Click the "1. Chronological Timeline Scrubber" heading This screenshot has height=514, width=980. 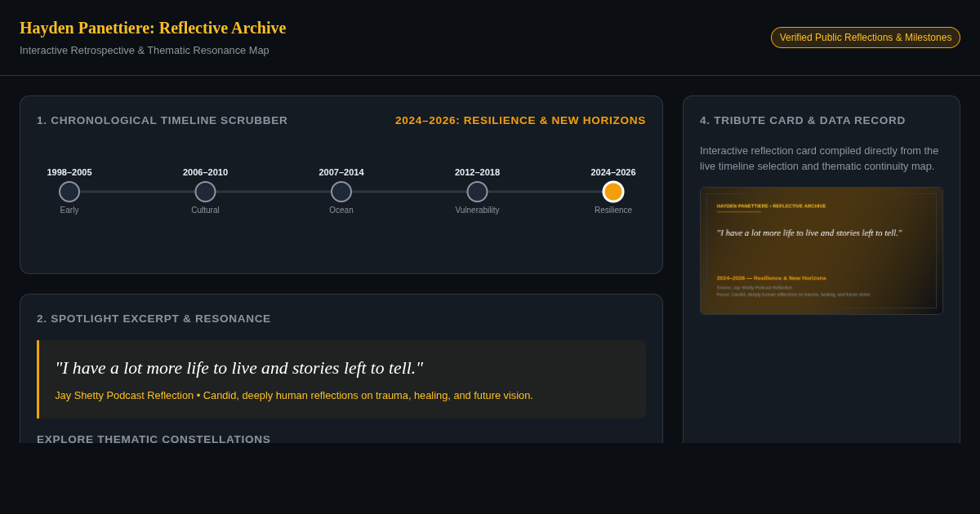click(163, 121)
